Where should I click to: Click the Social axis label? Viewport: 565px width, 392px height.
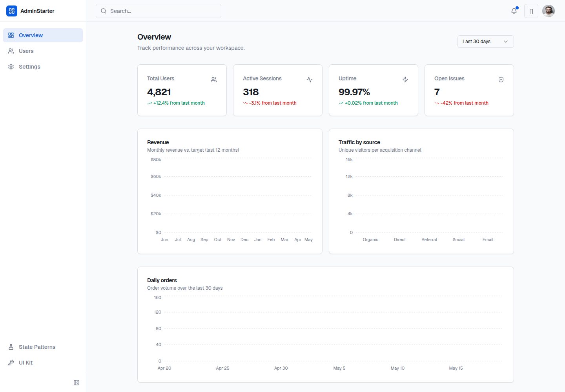458,240
